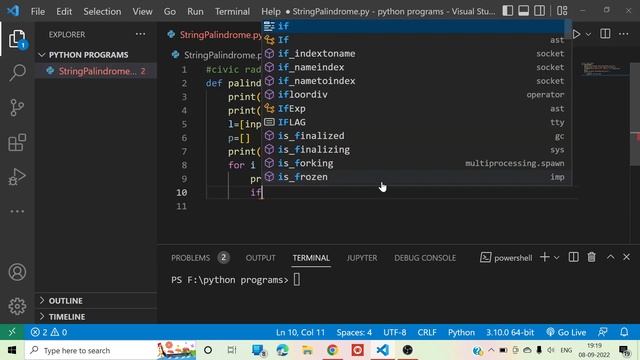Select StringPalindrome file in Explorer tree
The image size is (640, 360).
pos(96,71)
